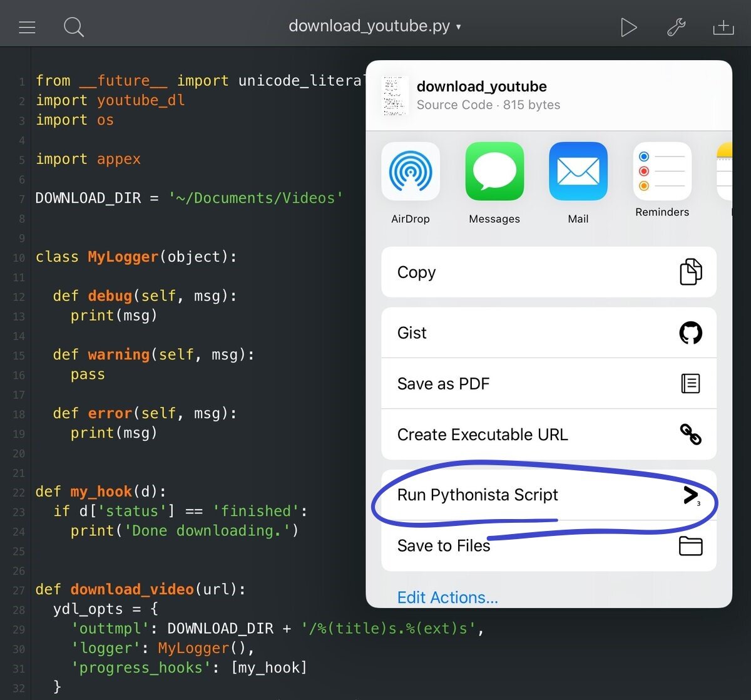Image resolution: width=751 pixels, height=700 pixels.
Task: Open the search tool
Action: [73, 26]
